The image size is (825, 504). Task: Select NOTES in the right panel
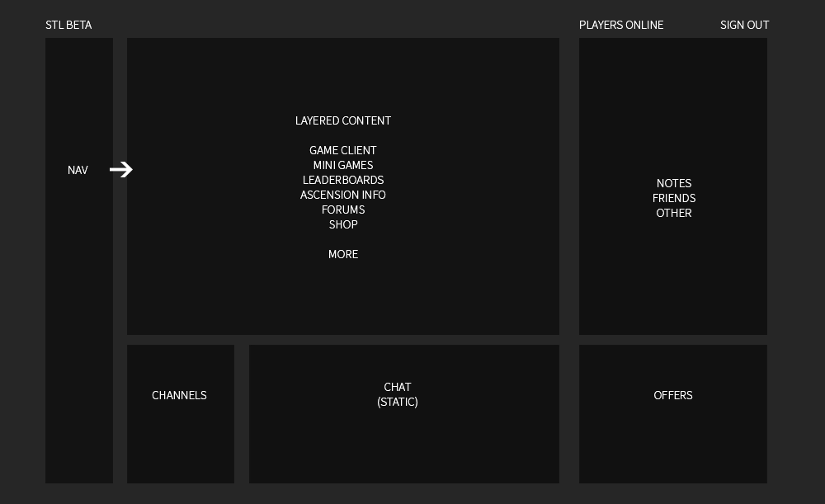point(673,183)
